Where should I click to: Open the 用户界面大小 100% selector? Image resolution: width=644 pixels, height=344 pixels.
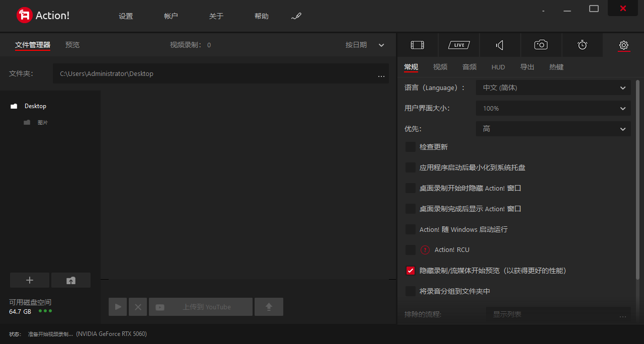[x=553, y=108]
